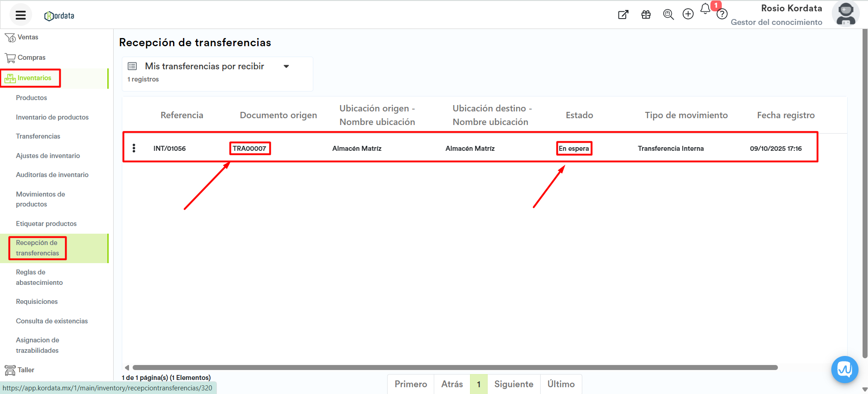Open Inventario de productos in sidebar
Viewport: 868px width, 394px height.
point(52,117)
